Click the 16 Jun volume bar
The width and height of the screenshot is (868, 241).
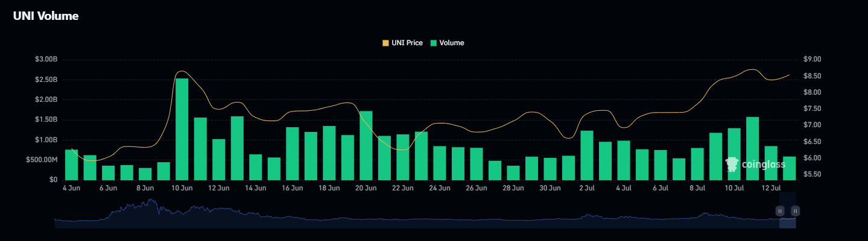(293, 153)
